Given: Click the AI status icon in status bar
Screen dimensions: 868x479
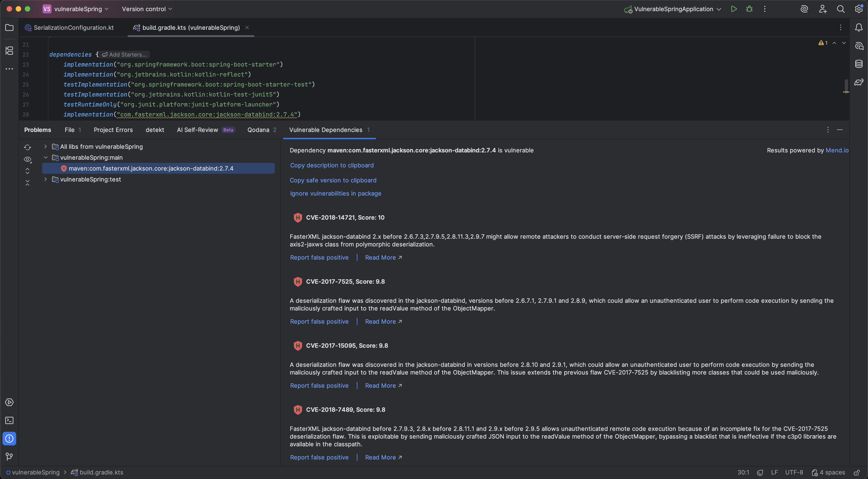Looking at the screenshot, I should [x=760, y=473].
